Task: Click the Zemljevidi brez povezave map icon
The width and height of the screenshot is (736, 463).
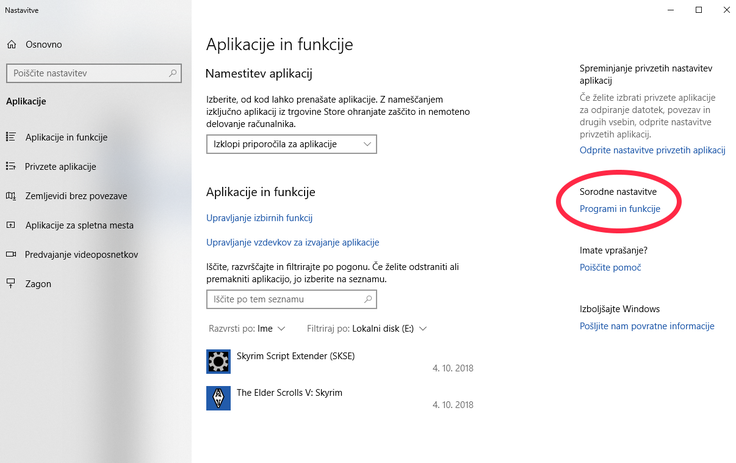Action: coord(11,196)
